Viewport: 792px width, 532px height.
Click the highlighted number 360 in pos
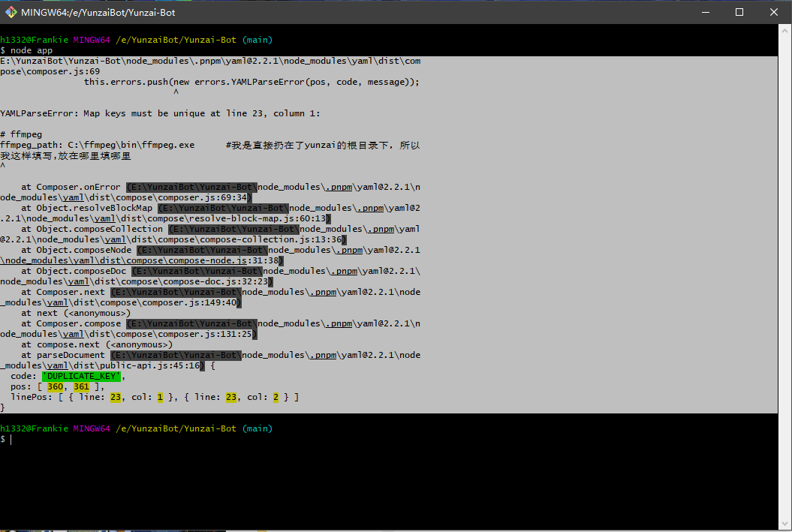pos(55,386)
